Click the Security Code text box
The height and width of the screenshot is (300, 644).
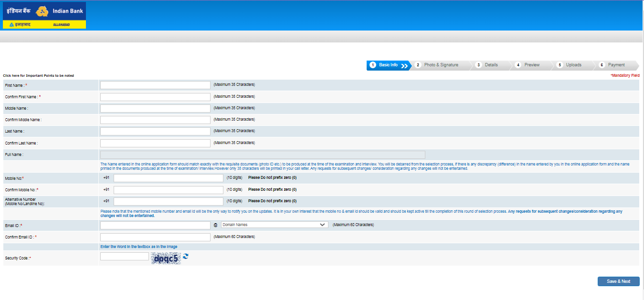(x=125, y=257)
